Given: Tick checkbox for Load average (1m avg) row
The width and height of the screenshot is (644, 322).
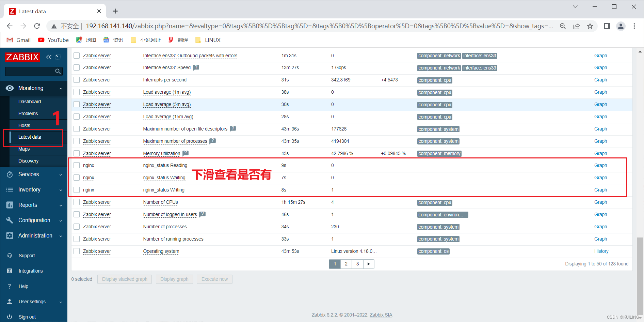Looking at the screenshot, I should (x=77, y=92).
